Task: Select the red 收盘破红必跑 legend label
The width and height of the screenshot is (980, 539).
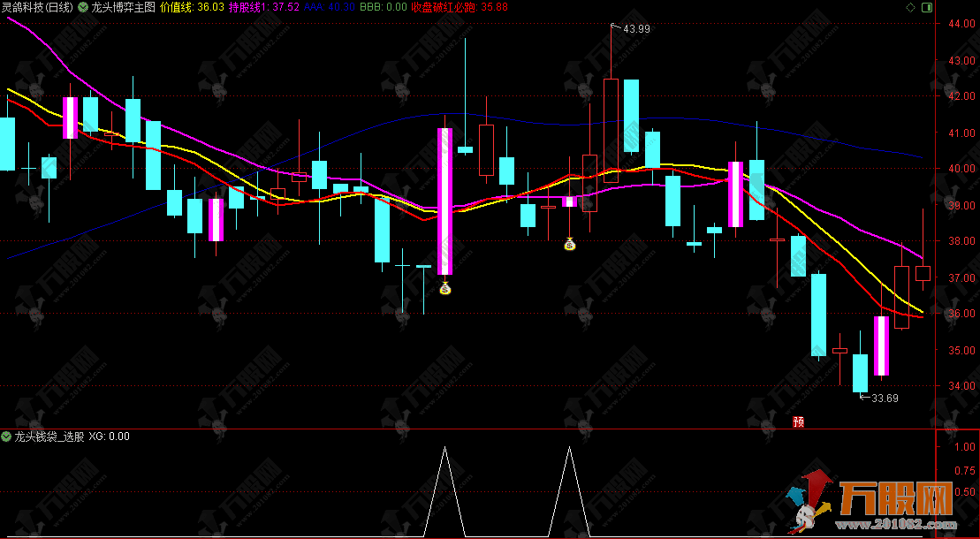Action: pyautogui.click(x=444, y=6)
